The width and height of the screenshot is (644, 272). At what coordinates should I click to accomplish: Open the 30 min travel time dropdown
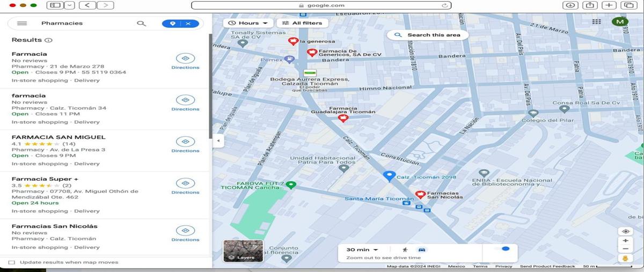(x=362, y=250)
